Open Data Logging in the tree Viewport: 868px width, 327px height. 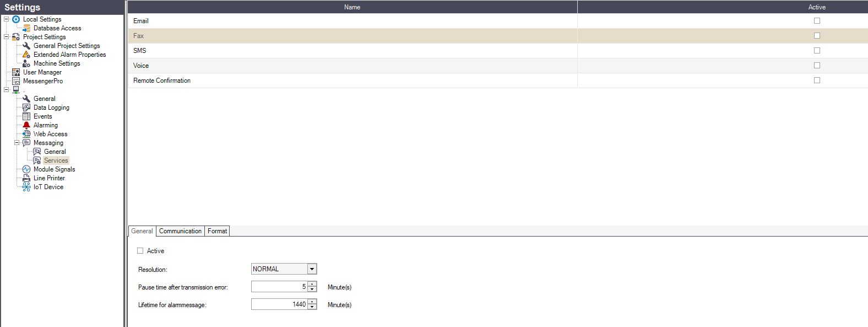pos(51,108)
